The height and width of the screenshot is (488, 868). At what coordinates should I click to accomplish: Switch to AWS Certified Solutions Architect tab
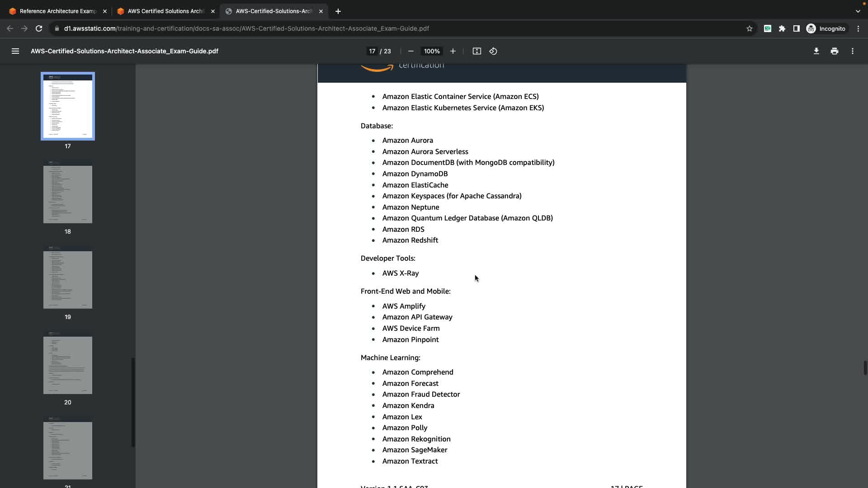165,11
